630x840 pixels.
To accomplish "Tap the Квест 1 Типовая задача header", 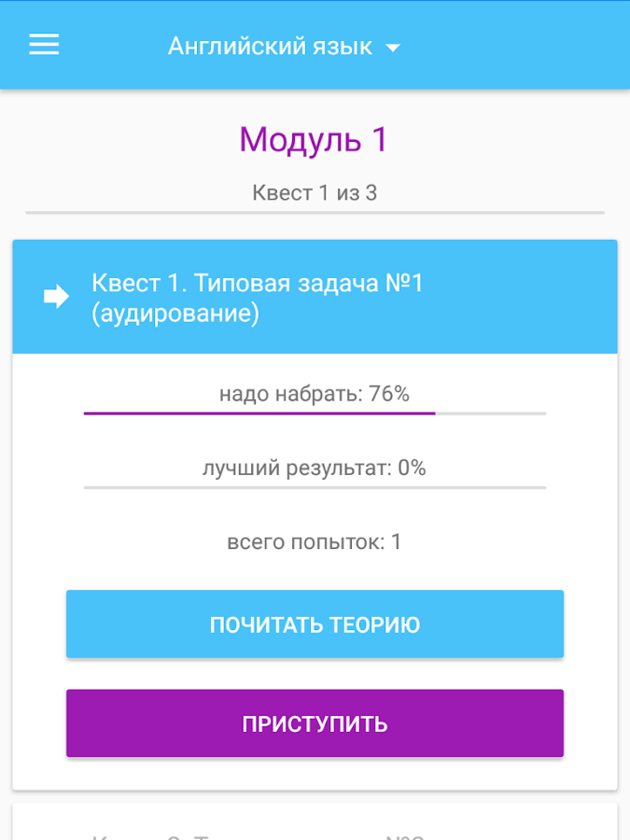I will pos(315,297).
